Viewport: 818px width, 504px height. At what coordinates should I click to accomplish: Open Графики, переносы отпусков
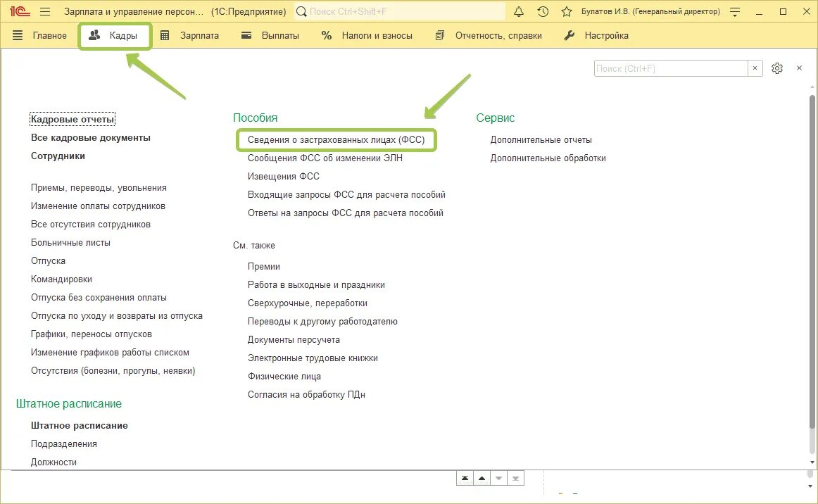point(92,334)
